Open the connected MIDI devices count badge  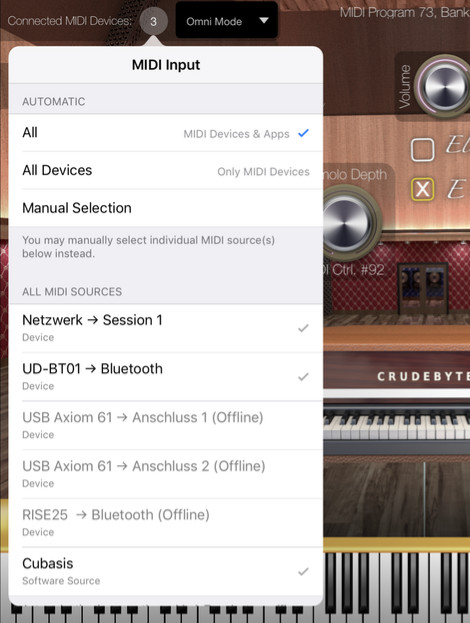[153, 21]
